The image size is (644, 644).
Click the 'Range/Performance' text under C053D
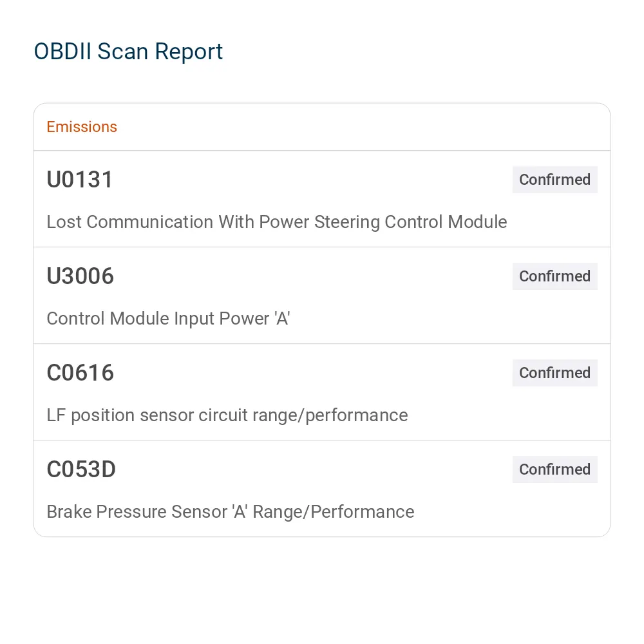coord(334,512)
